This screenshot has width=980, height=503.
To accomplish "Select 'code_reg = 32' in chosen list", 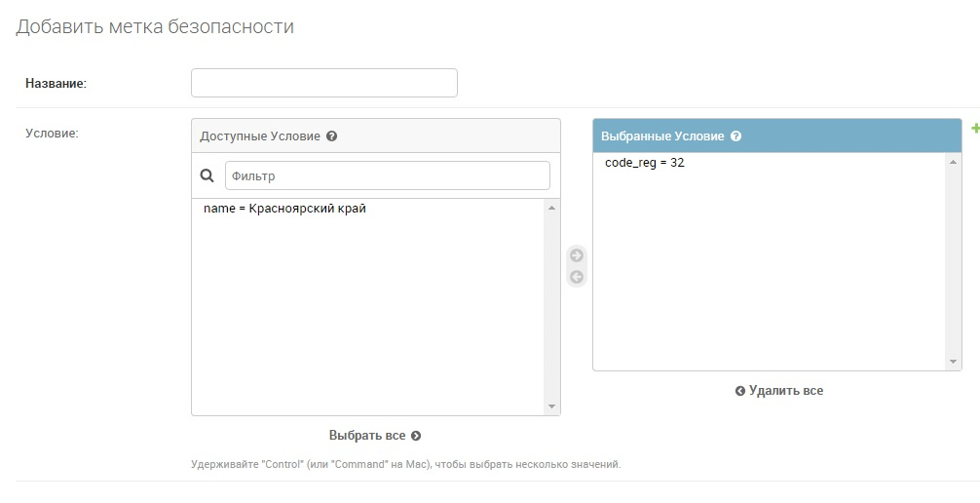I will (x=644, y=163).
